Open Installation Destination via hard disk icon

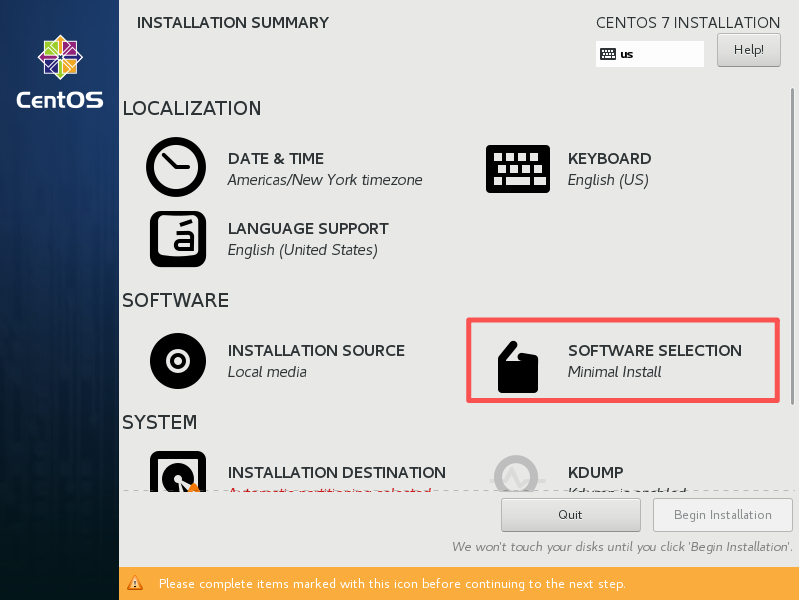coord(177,473)
